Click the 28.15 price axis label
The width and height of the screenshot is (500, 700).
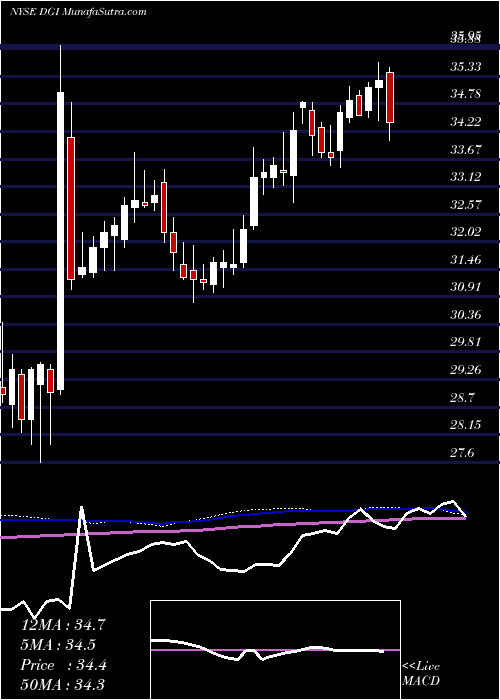465,425
